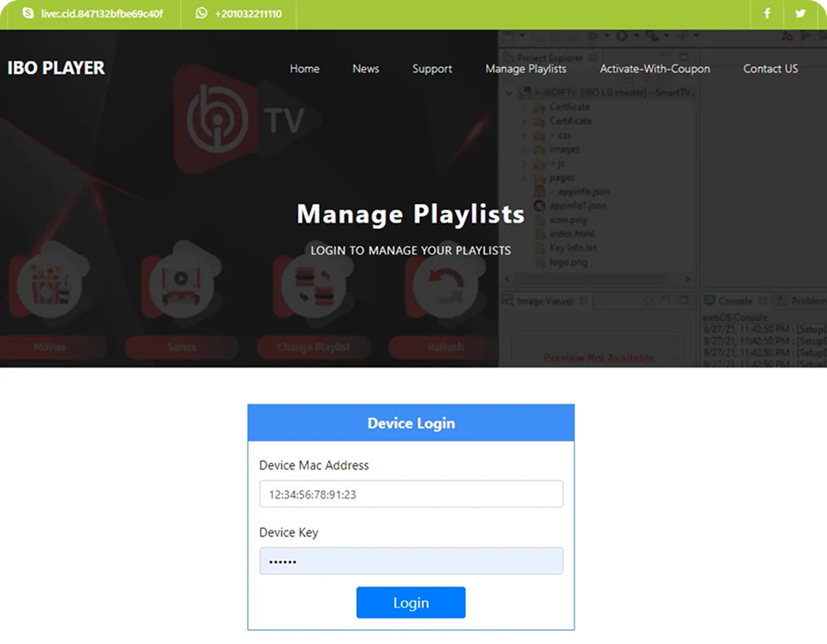The image size is (827, 644).
Task: Click the WhatsApp icon in top bar
Action: point(202,14)
